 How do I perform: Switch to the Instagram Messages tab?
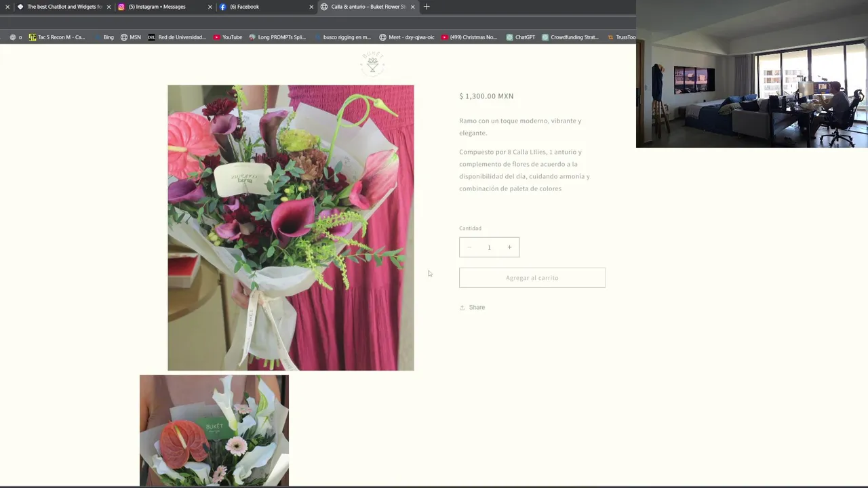click(x=161, y=7)
